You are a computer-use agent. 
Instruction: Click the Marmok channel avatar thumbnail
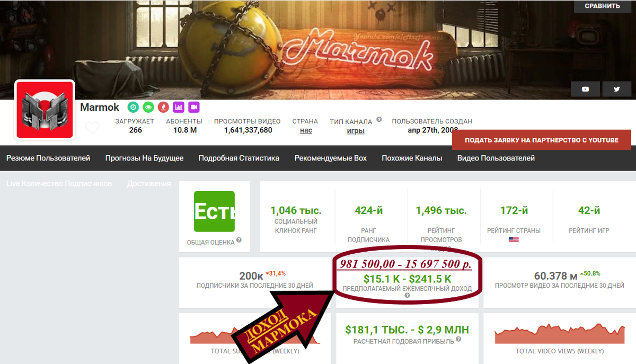coord(45,110)
